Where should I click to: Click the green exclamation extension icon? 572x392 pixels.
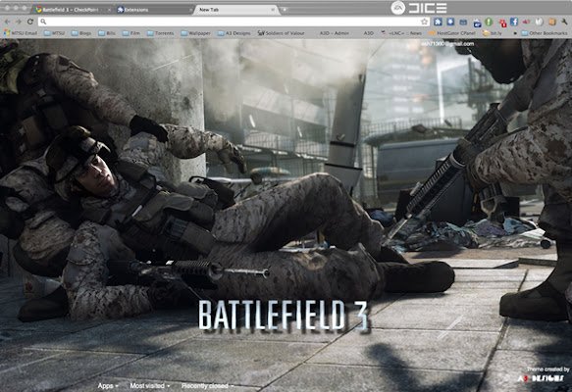pyautogui.click(x=489, y=22)
